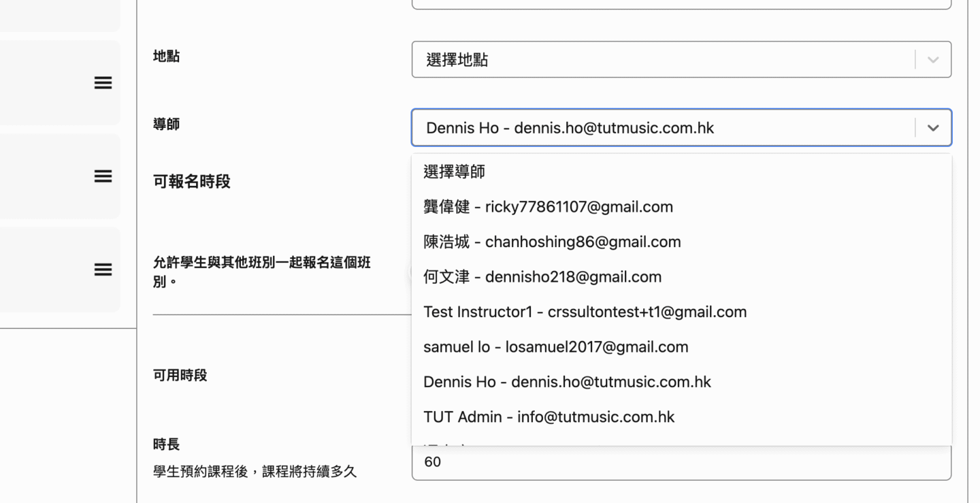Select 何文津 in the instructor list
Image resolution: width=980 pixels, height=503 pixels.
542,277
